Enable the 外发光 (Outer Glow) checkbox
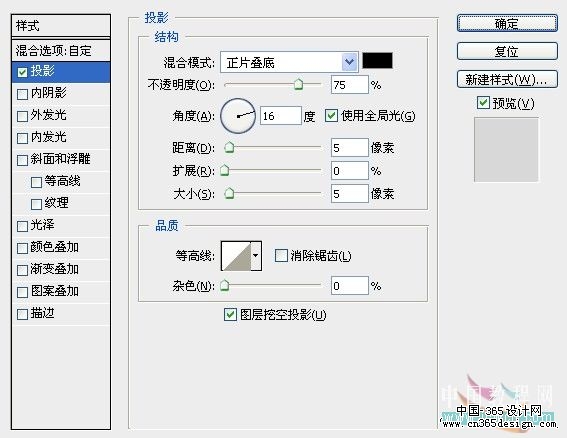The image size is (567, 438). 22,116
